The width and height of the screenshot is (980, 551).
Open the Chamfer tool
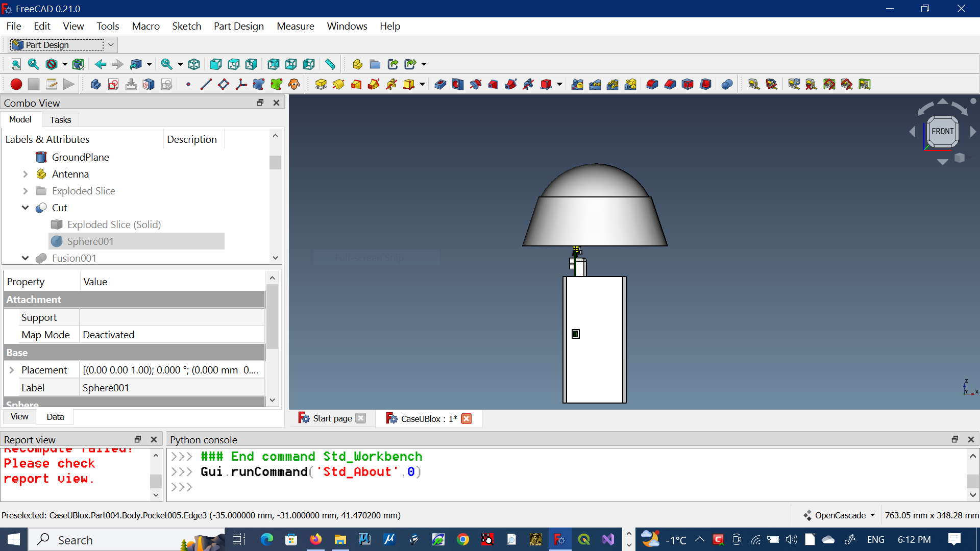[670, 84]
